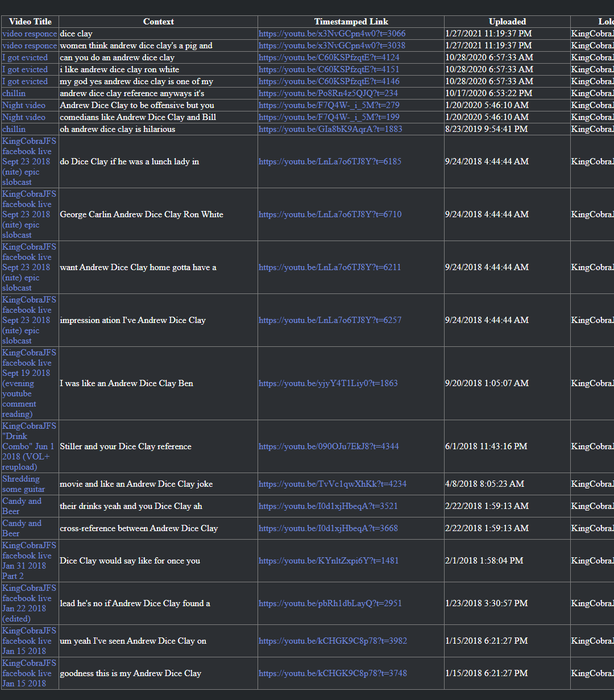Open the 'facebook live Jan 31 2018 Part 2' title
This screenshot has height=700, width=614.
pyautogui.click(x=30, y=561)
